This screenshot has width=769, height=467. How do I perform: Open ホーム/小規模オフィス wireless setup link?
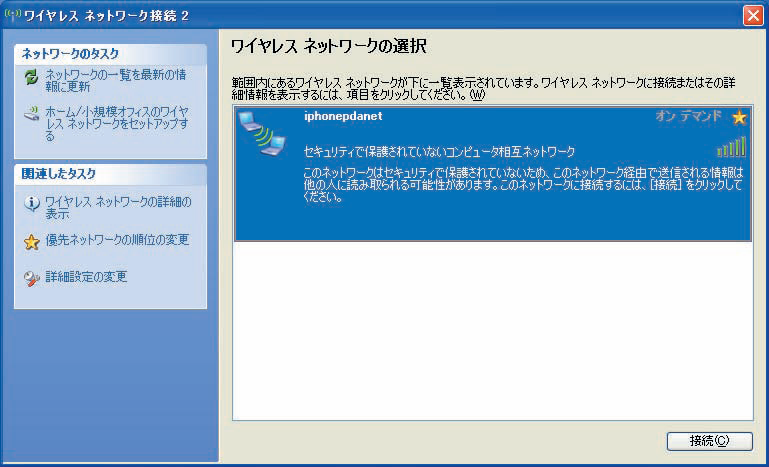pos(117,124)
